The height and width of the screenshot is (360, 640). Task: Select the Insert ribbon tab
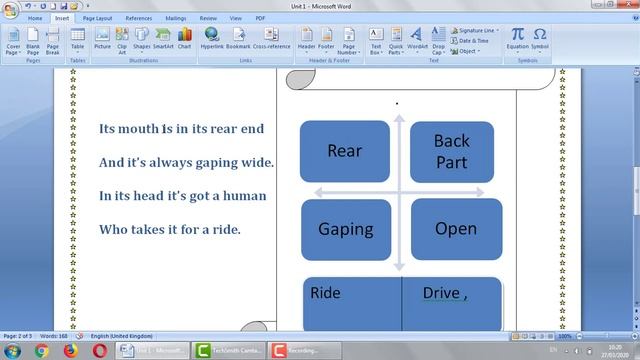(x=62, y=18)
